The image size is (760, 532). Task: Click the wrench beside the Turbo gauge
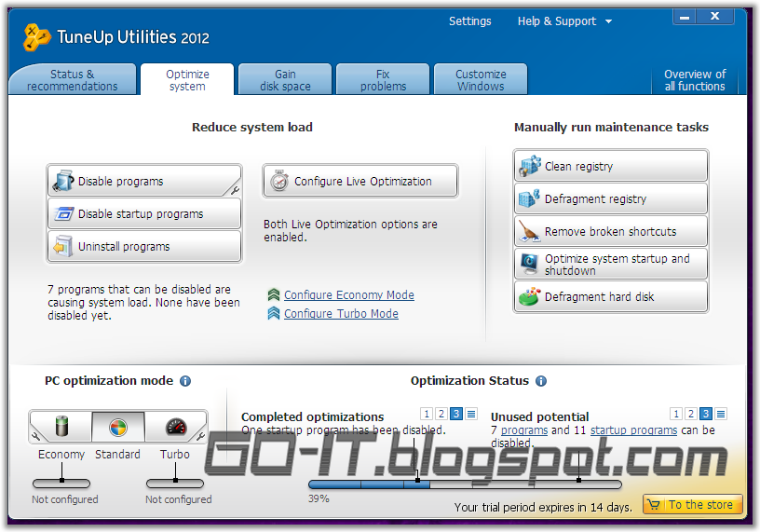[200, 436]
